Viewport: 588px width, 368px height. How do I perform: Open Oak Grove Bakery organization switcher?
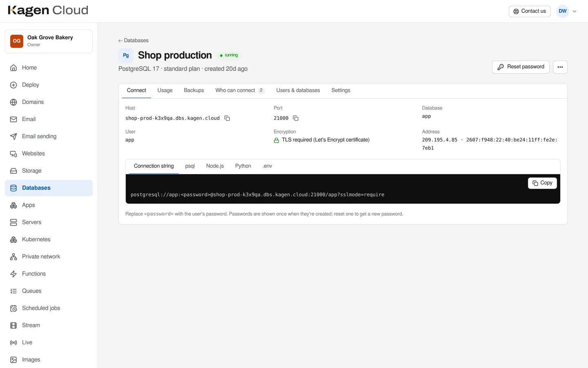click(x=49, y=41)
